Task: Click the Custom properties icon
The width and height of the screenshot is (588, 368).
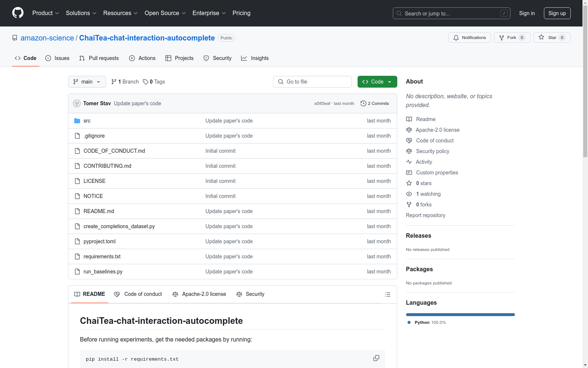Action: pos(409,173)
